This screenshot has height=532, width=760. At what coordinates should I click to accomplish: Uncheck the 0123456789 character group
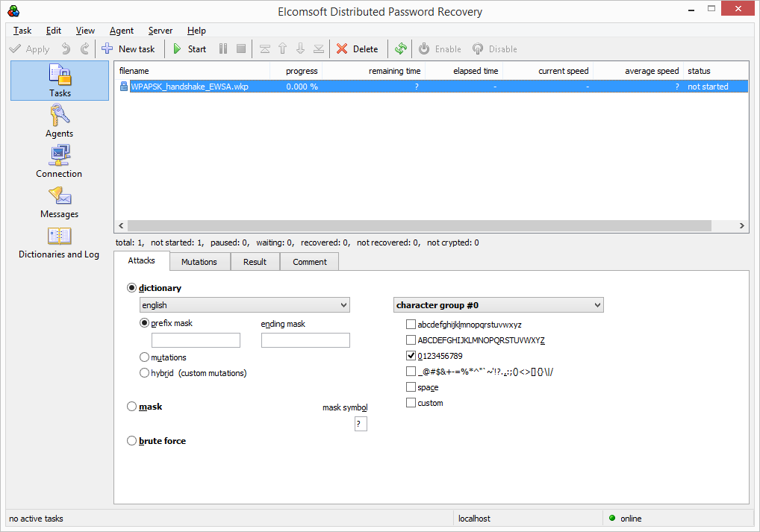click(x=411, y=355)
